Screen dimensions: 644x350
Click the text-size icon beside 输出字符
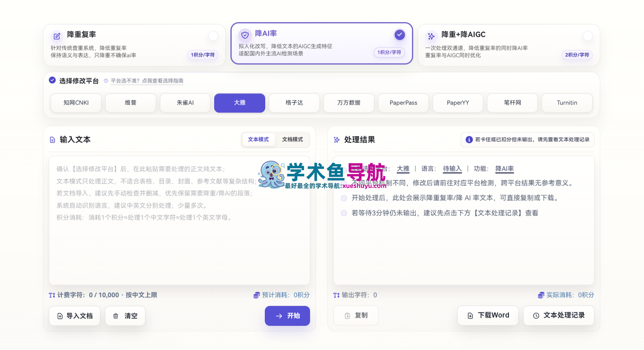pos(336,295)
